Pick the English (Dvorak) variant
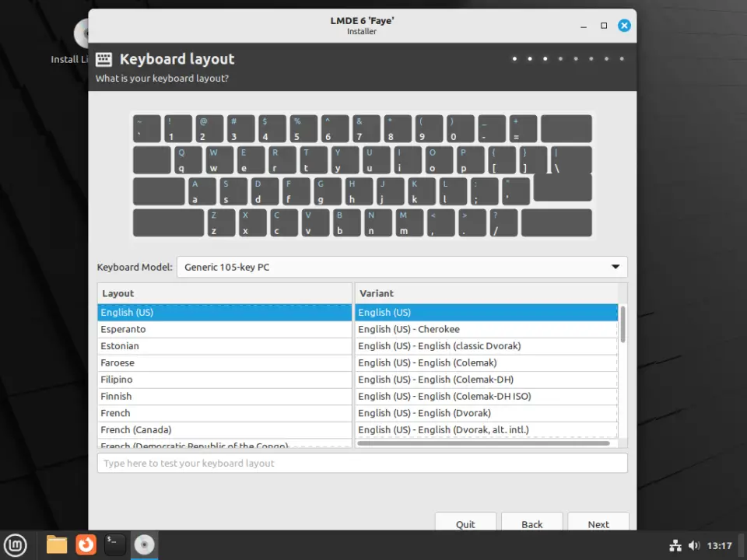This screenshot has height=560, width=747. [x=486, y=413]
